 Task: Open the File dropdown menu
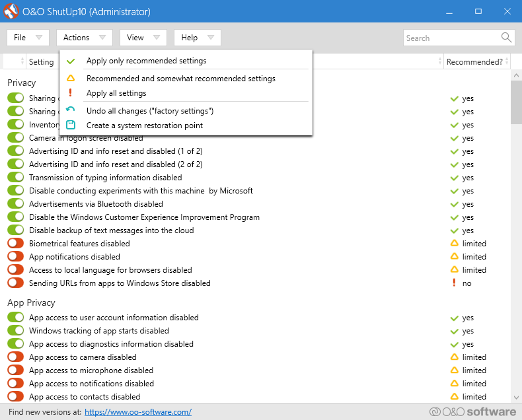coord(28,38)
